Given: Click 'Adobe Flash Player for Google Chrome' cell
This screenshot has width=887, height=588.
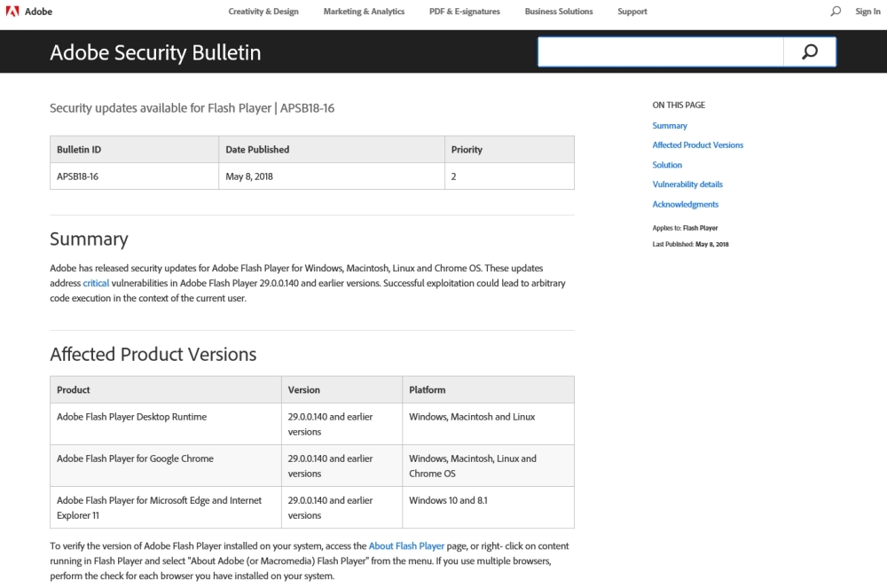Looking at the screenshot, I should click(166, 466).
